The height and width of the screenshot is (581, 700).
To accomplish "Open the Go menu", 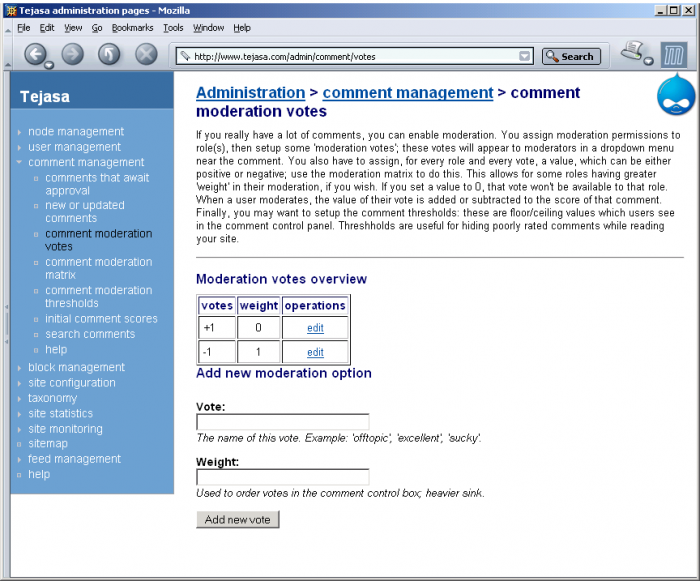I will [97, 28].
